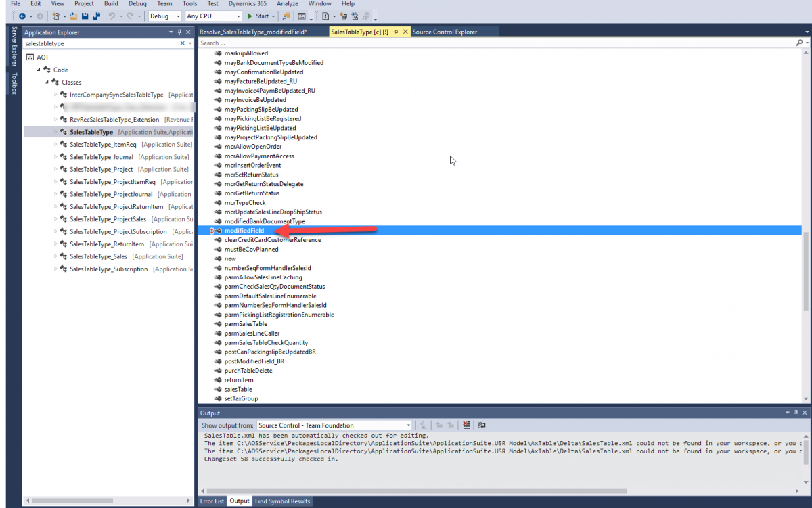Pin the Application Explorer panel
812x508 pixels.
(179, 32)
